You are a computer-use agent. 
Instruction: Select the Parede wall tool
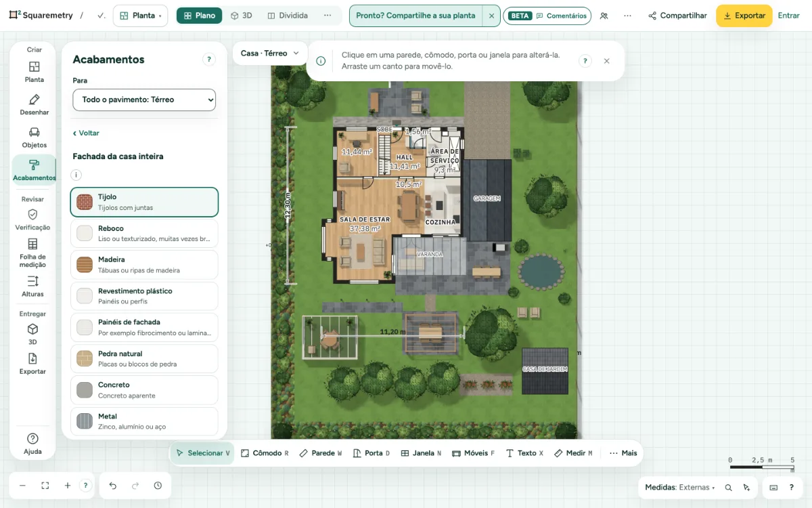tap(321, 453)
